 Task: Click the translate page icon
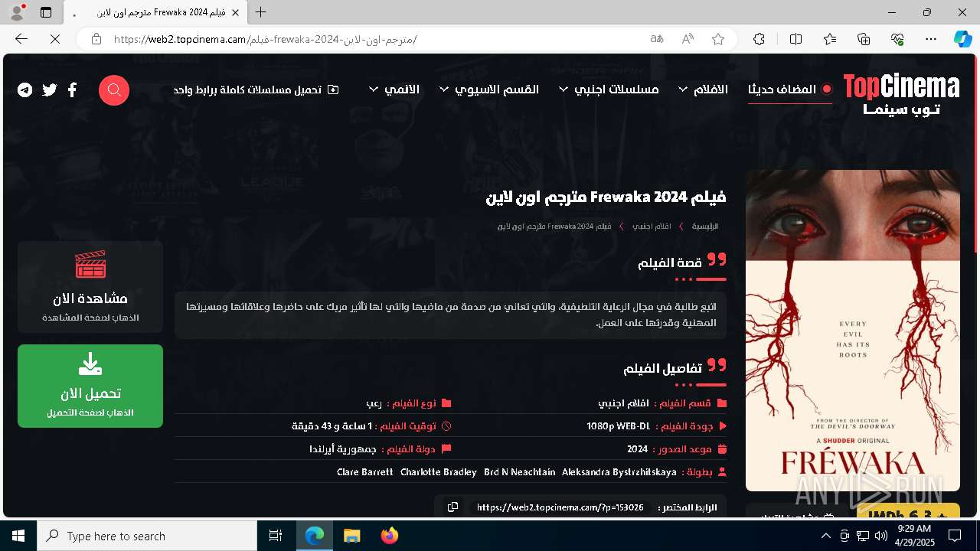[x=657, y=39]
